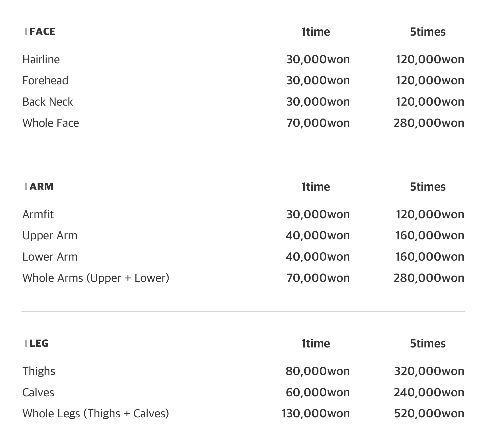Image resolution: width=486 pixels, height=448 pixels.
Task: Click the 1time header in FACE section
Action: [x=316, y=32]
